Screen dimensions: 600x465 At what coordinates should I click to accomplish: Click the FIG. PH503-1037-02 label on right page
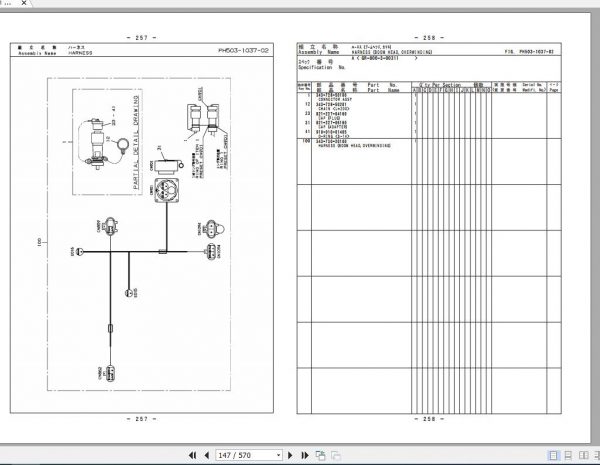pyautogui.click(x=529, y=52)
